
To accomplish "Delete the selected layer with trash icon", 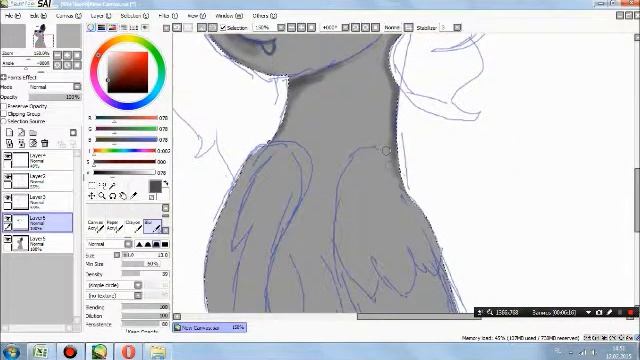I will tap(44, 143).
